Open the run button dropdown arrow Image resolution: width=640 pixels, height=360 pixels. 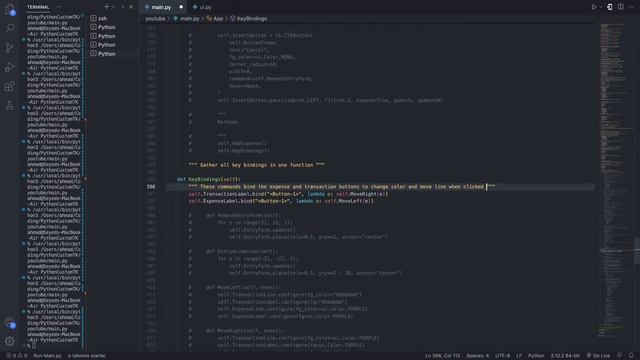point(600,7)
